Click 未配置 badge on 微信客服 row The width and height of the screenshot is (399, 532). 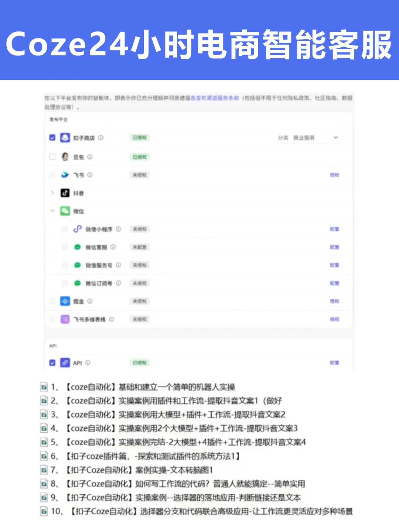[x=140, y=247]
